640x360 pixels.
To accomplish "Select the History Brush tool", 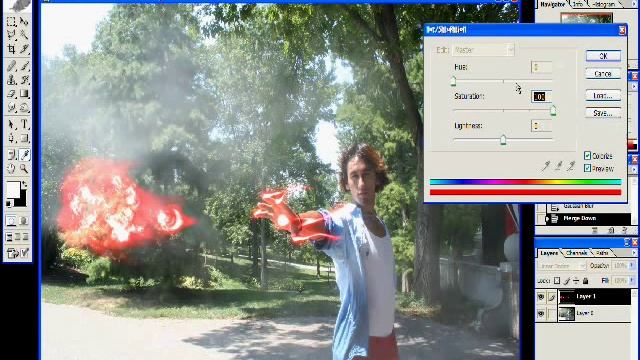I will [24, 80].
